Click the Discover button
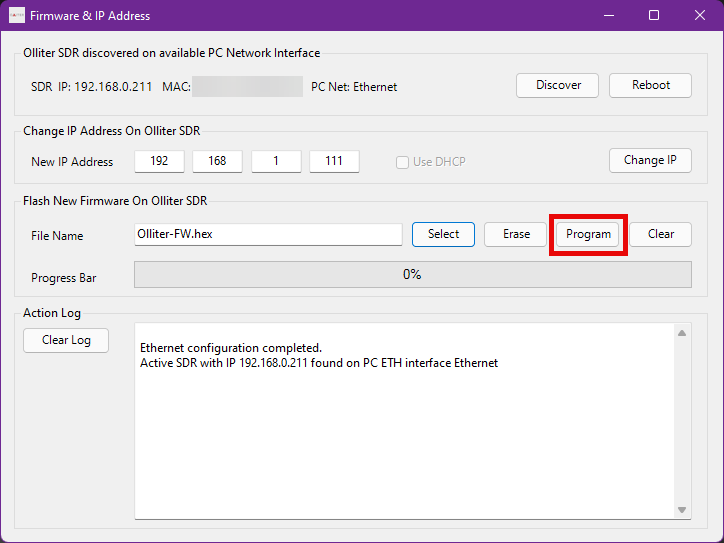Image resolution: width=724 pixels, height=543 pixels. point(557,85)
